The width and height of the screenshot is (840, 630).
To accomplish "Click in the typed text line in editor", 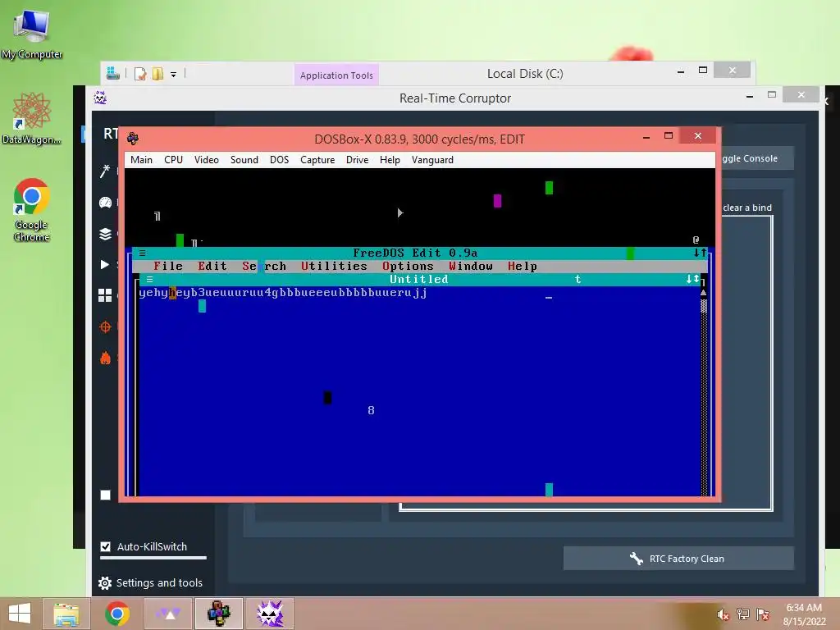I will [283, 293].
